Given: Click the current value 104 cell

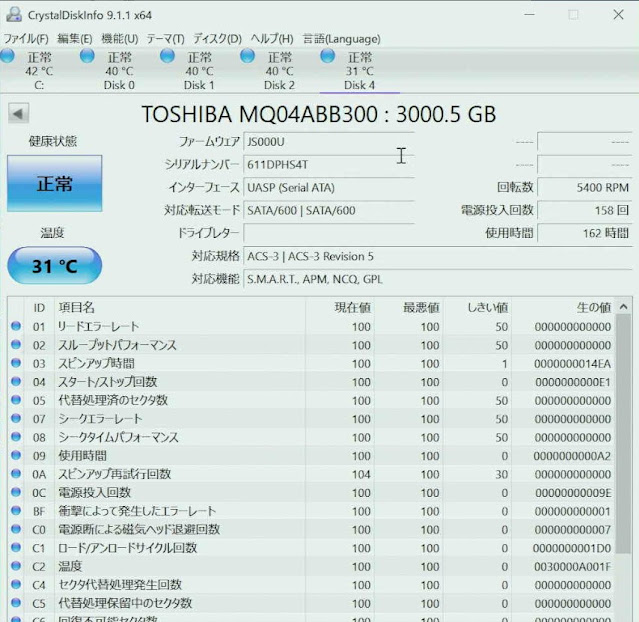Looking at the screenshot, I should pyautogui.click(x=361, y=474).
